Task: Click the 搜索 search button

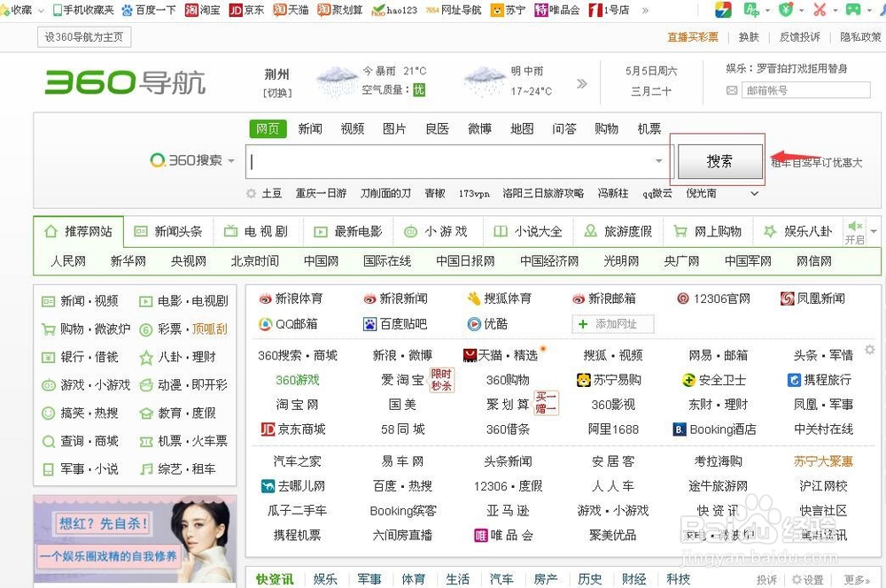Action: 719,161
